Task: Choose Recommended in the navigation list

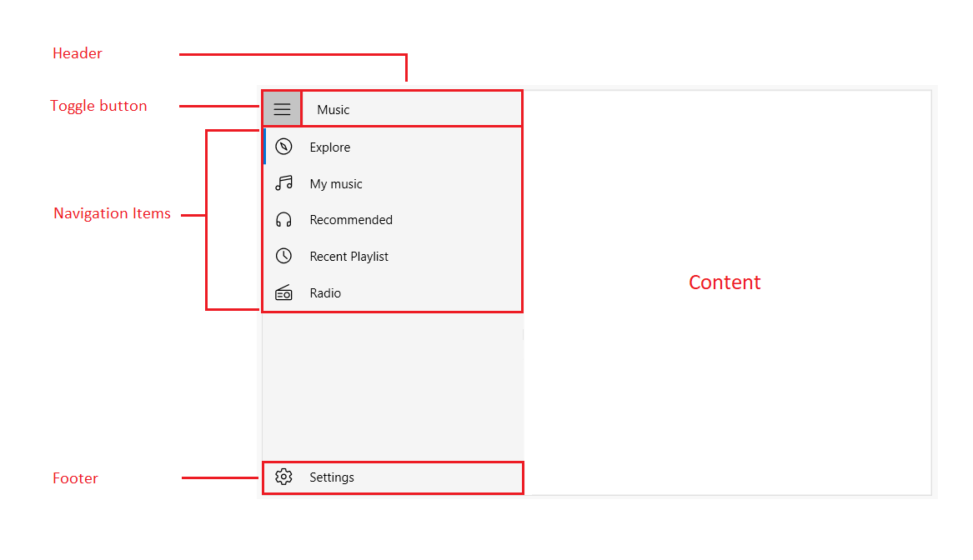Action: (350, 219)
